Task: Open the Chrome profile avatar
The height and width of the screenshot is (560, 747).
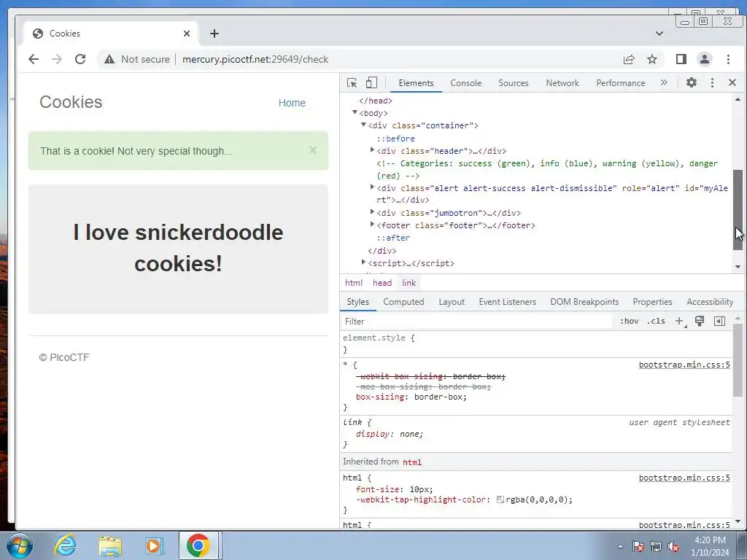Action: coord(705,59)
